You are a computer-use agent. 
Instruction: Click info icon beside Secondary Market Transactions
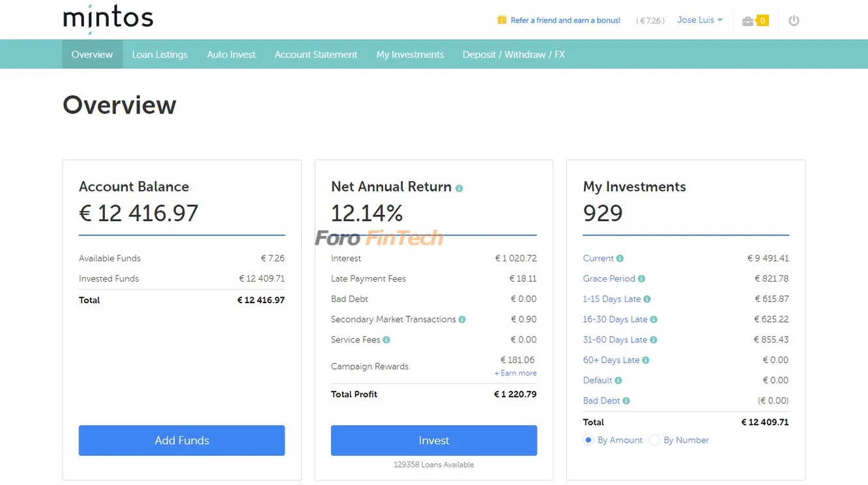pos(462,319)
